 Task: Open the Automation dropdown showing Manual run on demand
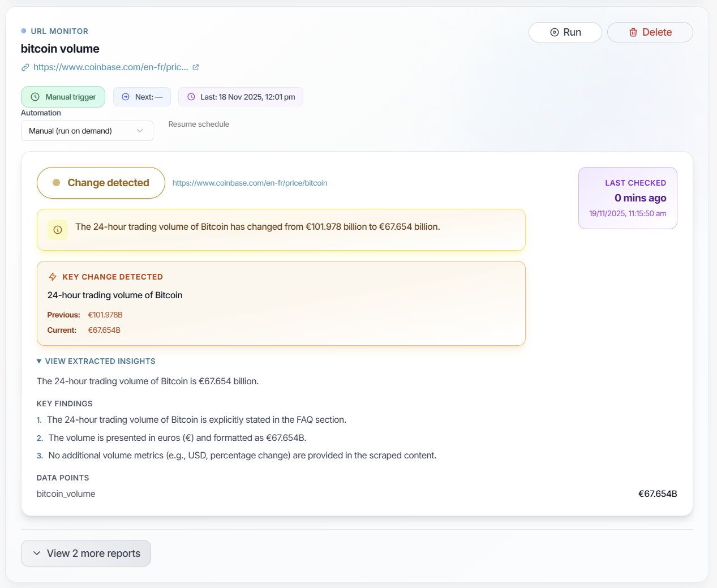tap(87, 131)
